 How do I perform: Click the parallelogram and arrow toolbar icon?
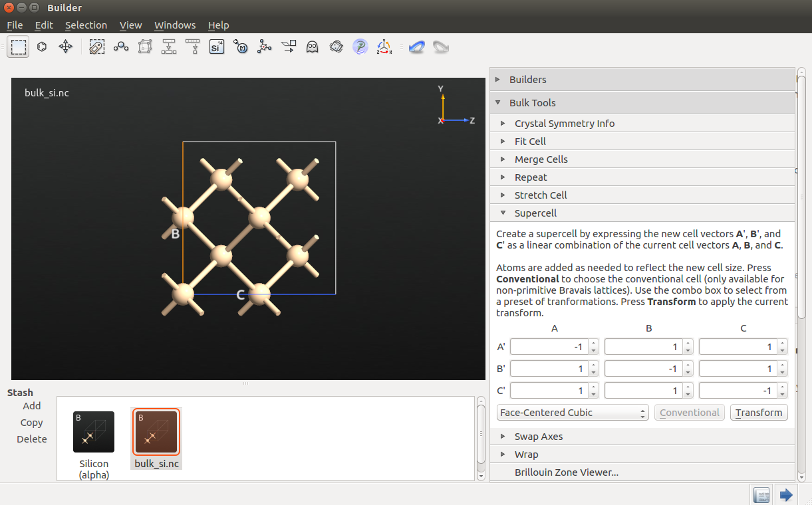(289, 47)
